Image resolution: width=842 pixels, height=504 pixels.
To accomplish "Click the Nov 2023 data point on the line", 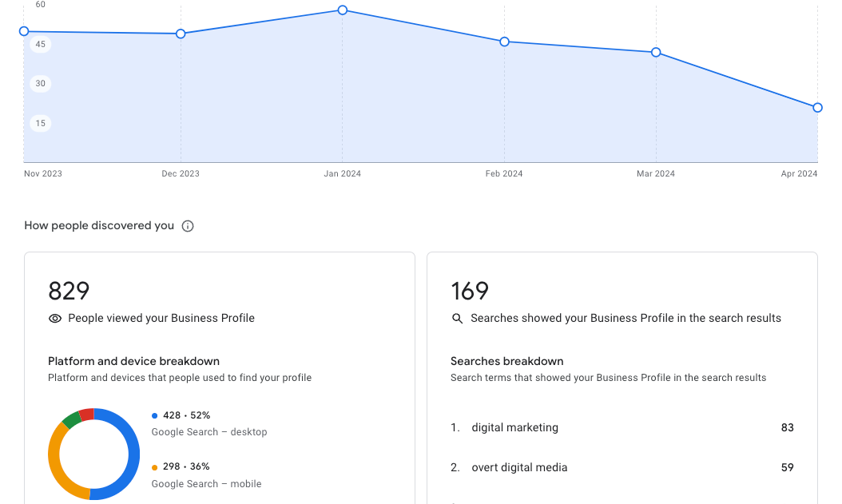I will click(24, 31).
